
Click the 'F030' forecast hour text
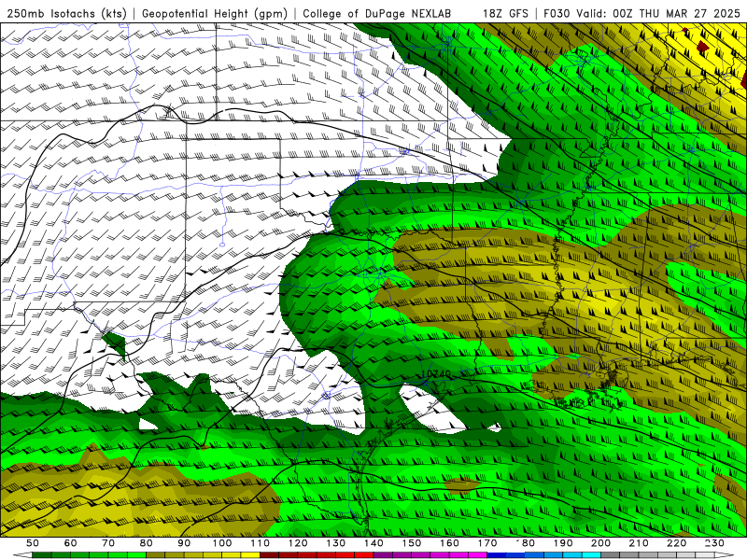pyautogui.click(x=557, y=13)
